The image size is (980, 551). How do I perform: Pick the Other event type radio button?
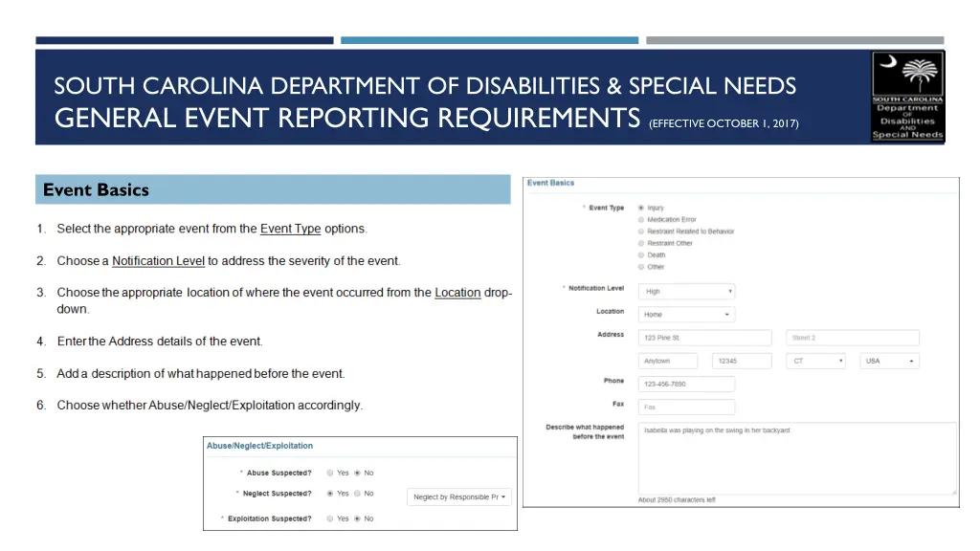(641, 267)
